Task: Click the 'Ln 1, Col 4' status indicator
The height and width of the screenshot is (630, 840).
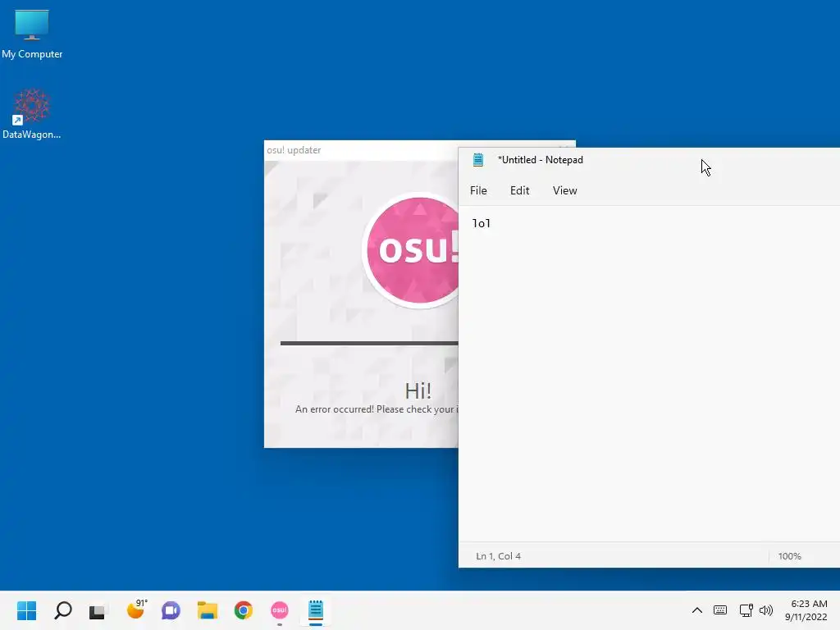Action: [498, 556]
